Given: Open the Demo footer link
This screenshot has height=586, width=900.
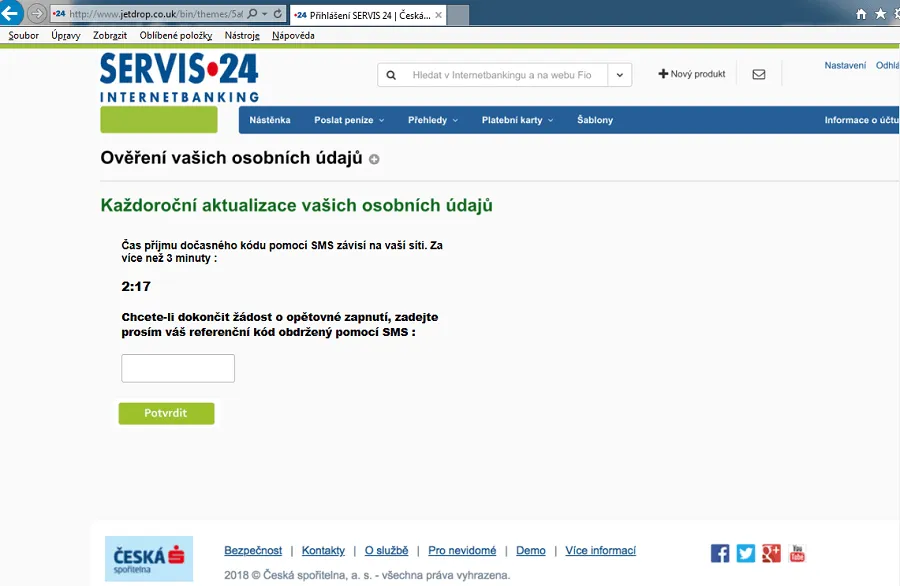Looking at the screenshot, I should [531, 550].
